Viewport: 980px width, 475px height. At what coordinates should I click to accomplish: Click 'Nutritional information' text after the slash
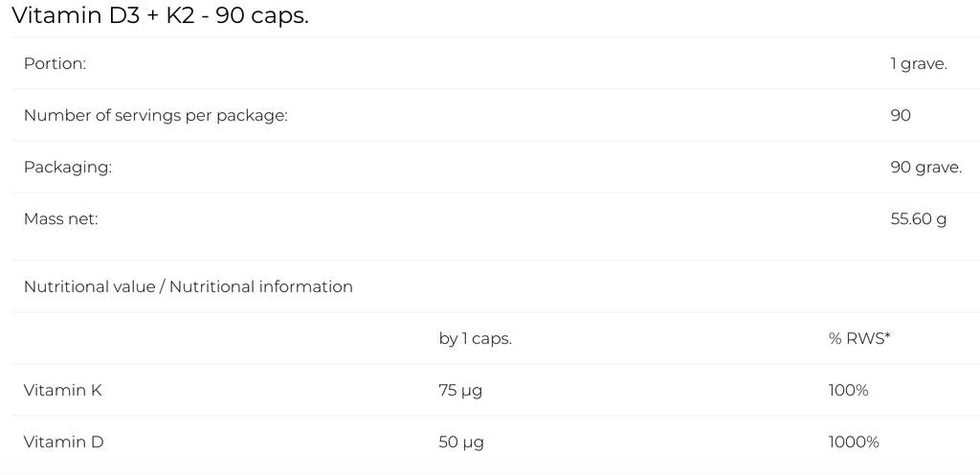261,286
